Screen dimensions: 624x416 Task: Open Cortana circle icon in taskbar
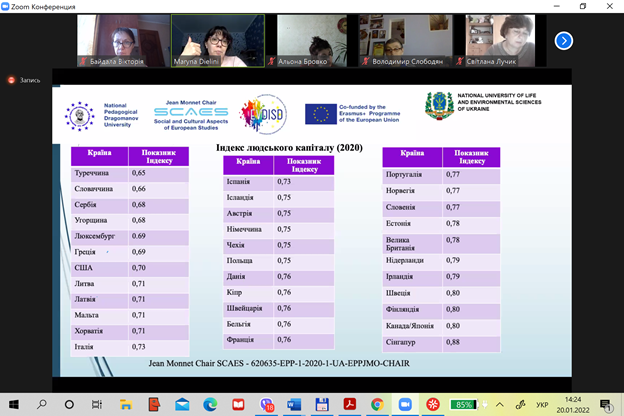click(69, 405)
